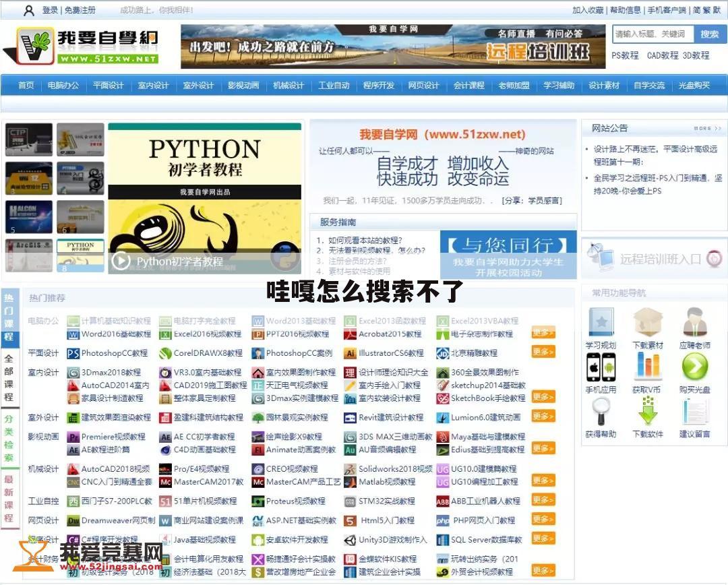Expand 更多 for the 网页设计 row

point(543,519)
